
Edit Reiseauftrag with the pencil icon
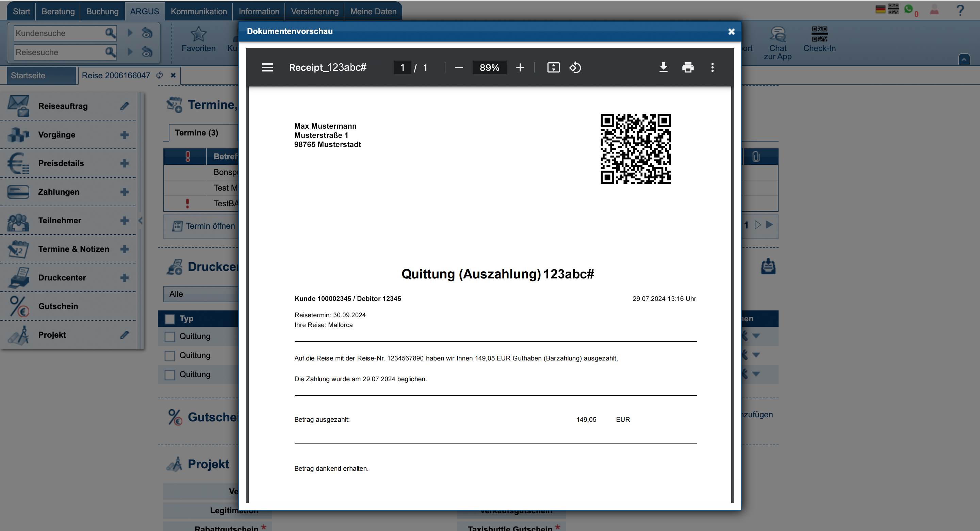coord(125,106)
